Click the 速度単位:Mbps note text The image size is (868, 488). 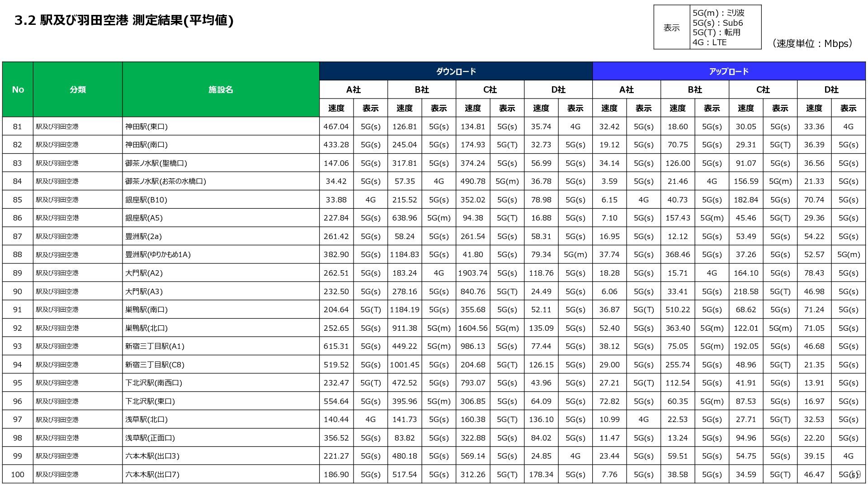point(812,43)
